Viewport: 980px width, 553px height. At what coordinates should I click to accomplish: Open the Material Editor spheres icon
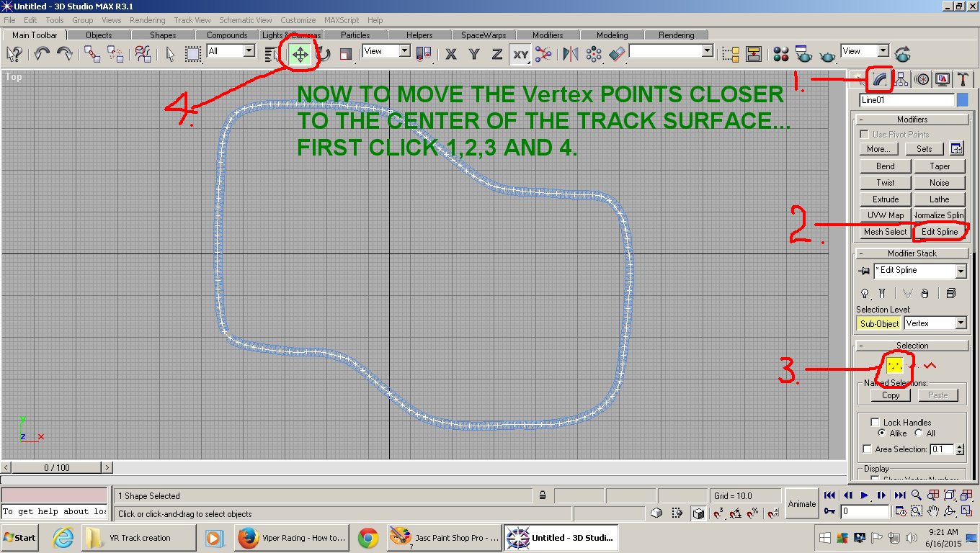pyautogui.click(x=781, y=54)
